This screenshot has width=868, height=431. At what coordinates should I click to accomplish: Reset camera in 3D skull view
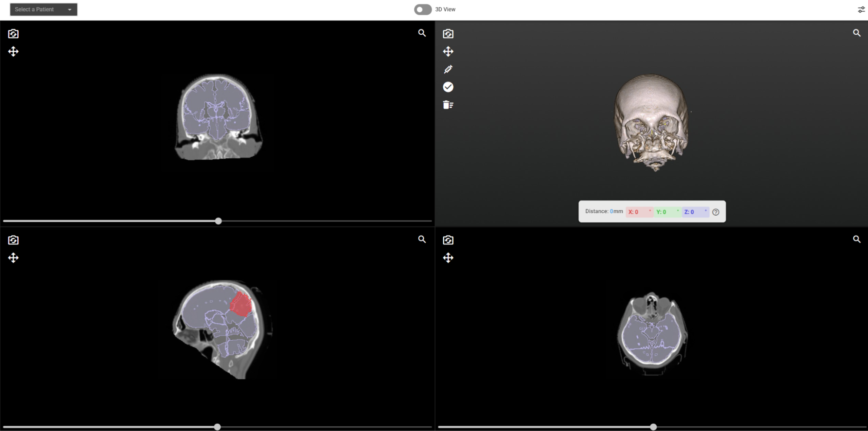pos(448,34)
